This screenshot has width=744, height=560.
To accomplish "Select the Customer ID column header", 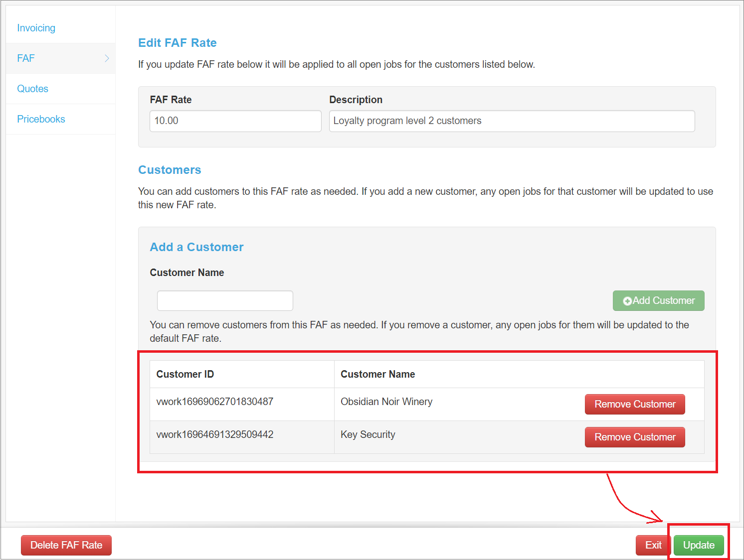I will point(185,374).
